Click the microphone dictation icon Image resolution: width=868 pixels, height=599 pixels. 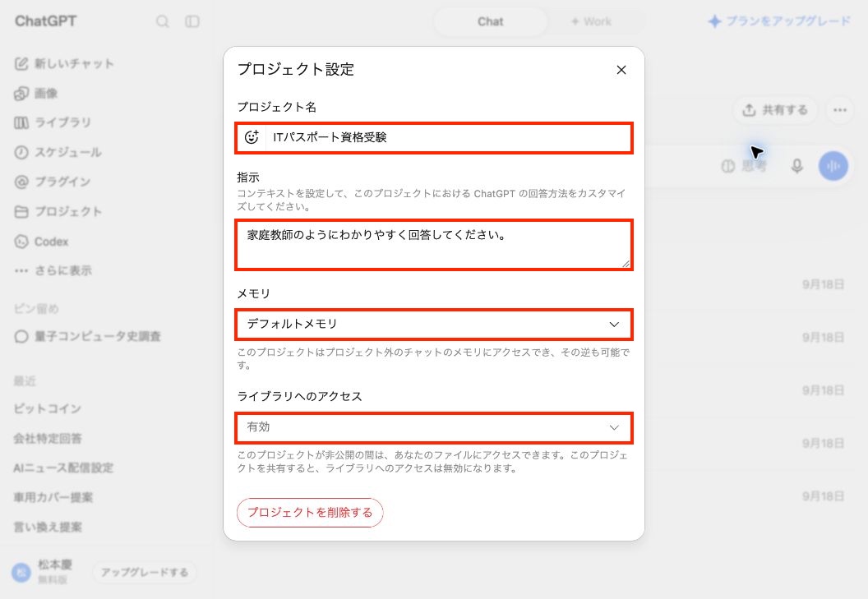point(797,166)
